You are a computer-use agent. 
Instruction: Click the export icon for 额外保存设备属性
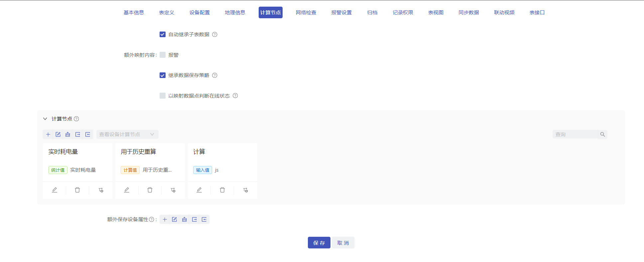194,219
